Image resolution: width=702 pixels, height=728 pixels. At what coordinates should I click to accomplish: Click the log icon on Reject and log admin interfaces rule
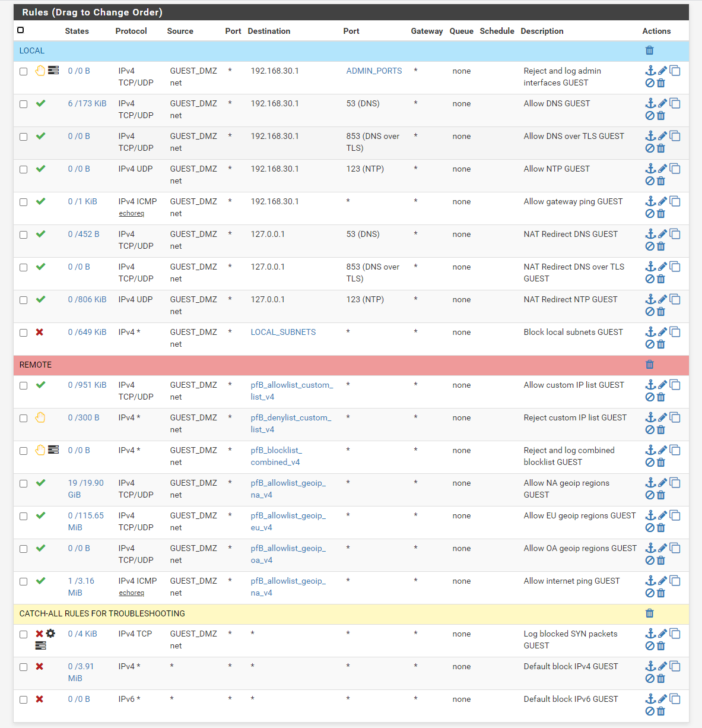coord(53,71)
